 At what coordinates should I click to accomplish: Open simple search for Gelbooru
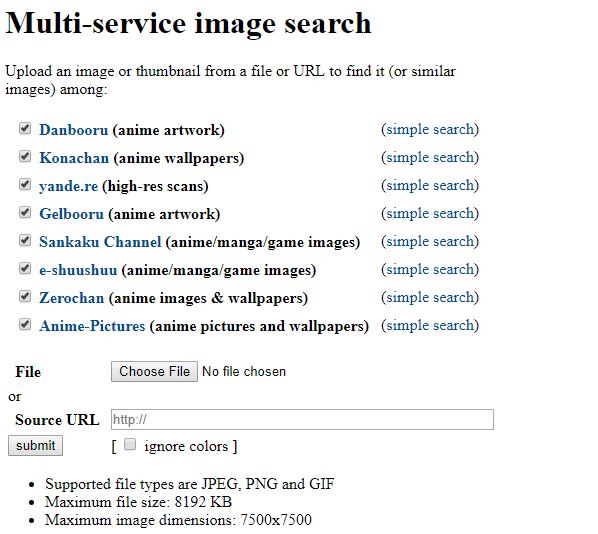[430, 214]
